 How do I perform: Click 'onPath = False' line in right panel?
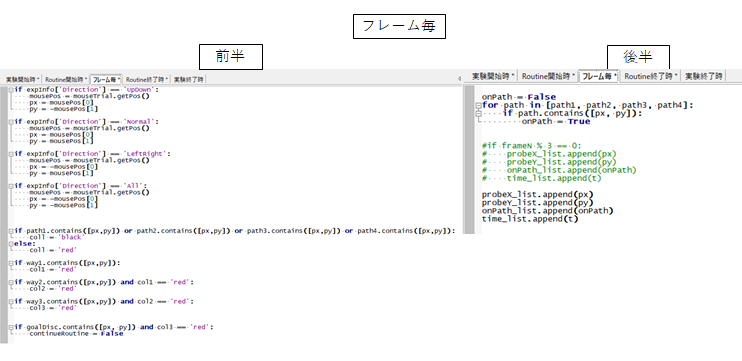pyautogui.click(x=519, y=97)
